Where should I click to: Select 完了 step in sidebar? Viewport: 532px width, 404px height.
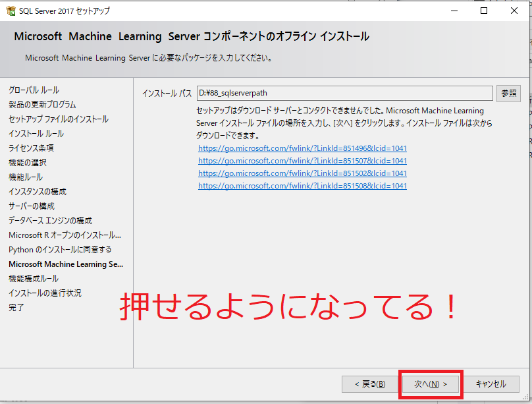point(16,308)
